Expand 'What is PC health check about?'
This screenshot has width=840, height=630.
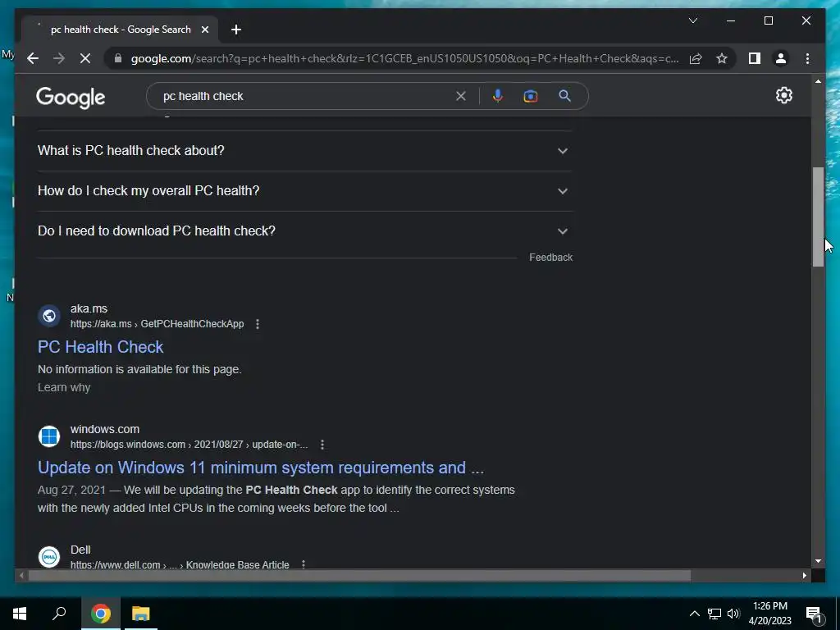point(304,151)
